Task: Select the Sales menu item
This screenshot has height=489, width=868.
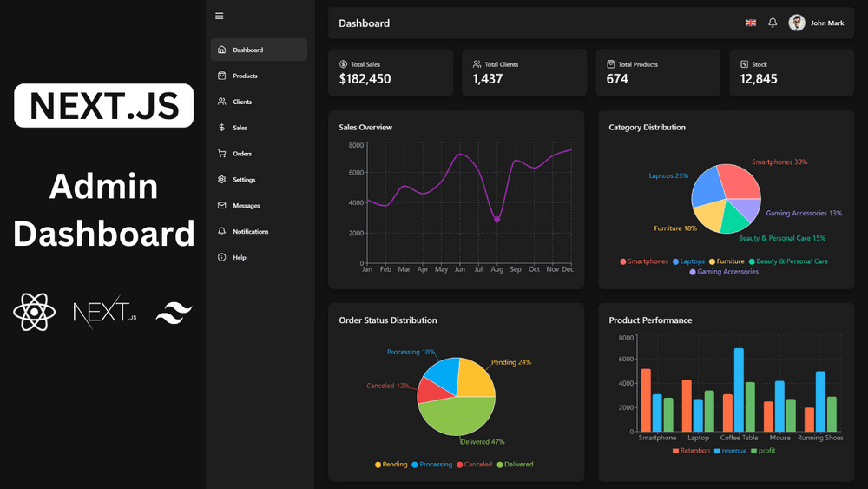Action: point(240,128)
